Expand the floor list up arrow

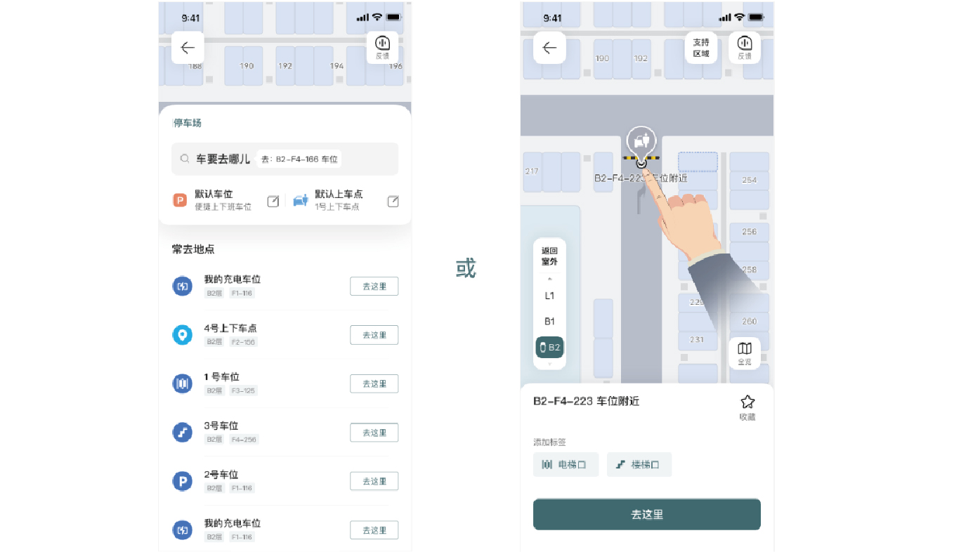(x=549, y=280)
